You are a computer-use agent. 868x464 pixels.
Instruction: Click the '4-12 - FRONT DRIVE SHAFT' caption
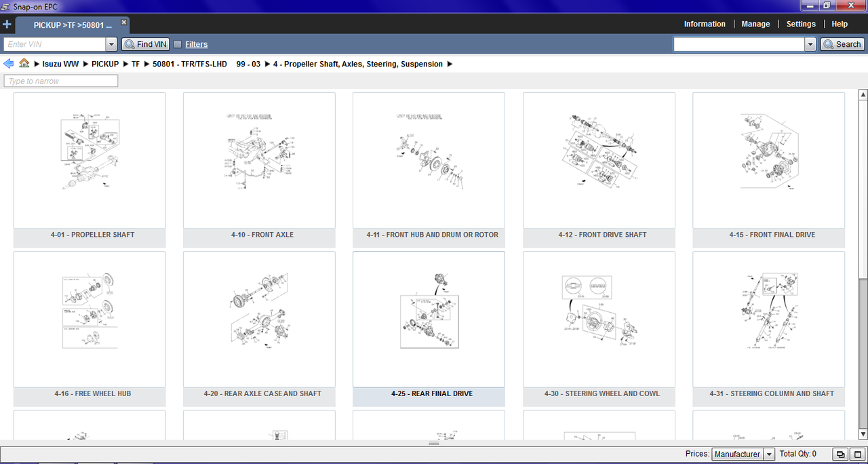(602, 235)
